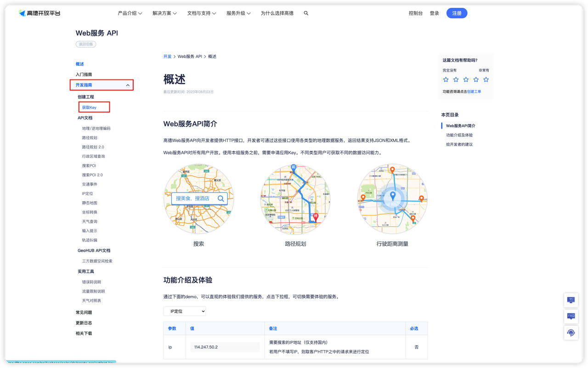Open 创建工程 in the sidebar
The height and width of the screenshot is (368, 588).
[86, 97]
